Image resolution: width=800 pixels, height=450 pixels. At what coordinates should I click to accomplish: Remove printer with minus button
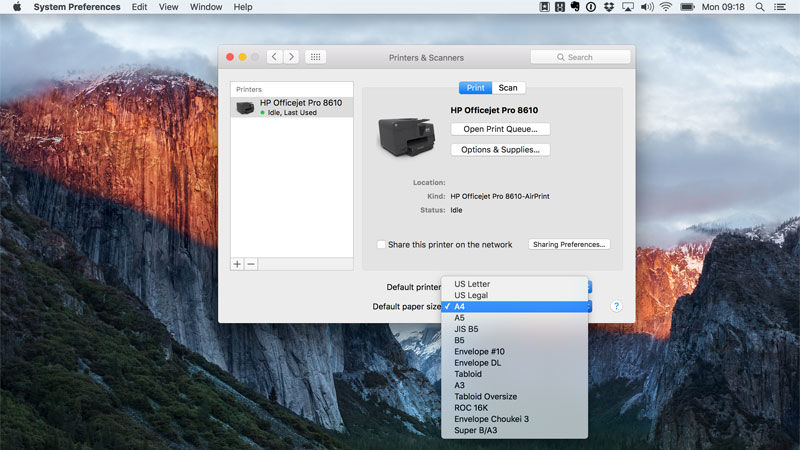[251, 264]
